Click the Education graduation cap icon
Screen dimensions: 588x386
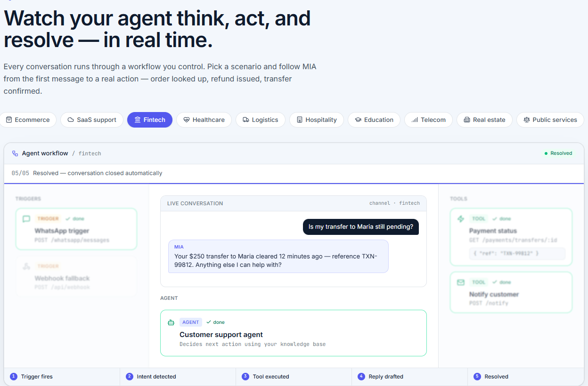point(358,120)
